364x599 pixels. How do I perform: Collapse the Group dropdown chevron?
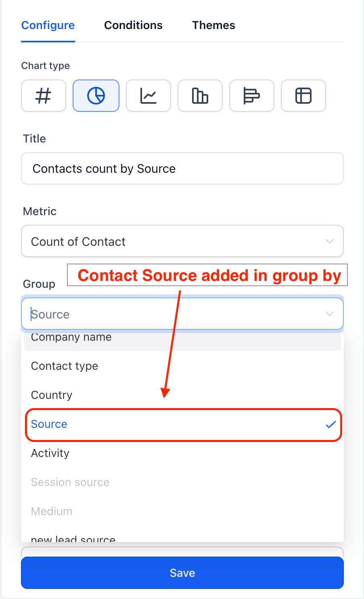pos(330,314)
